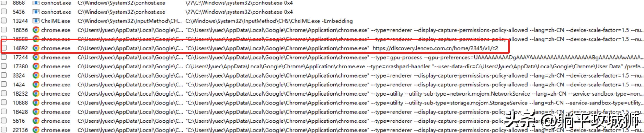The width and height of the screenshot is (644, 133).
Task: Click the Chrome icon for PID 18232
Action: tap(36, 94)
